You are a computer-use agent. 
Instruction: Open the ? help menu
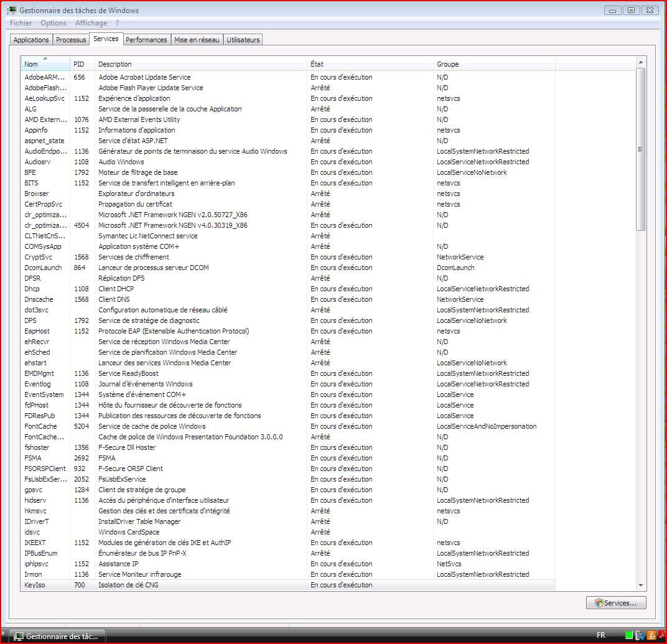pyautogui.click(x=117, y=23)
